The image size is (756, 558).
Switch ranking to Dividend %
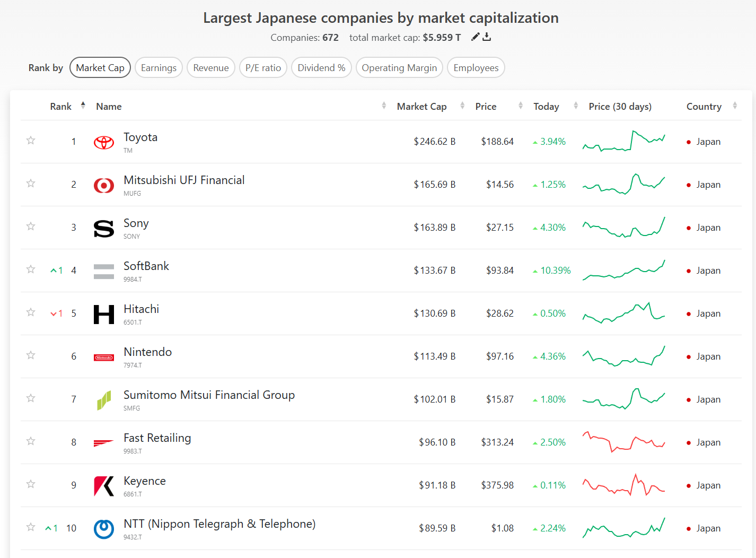coord(321,68)
